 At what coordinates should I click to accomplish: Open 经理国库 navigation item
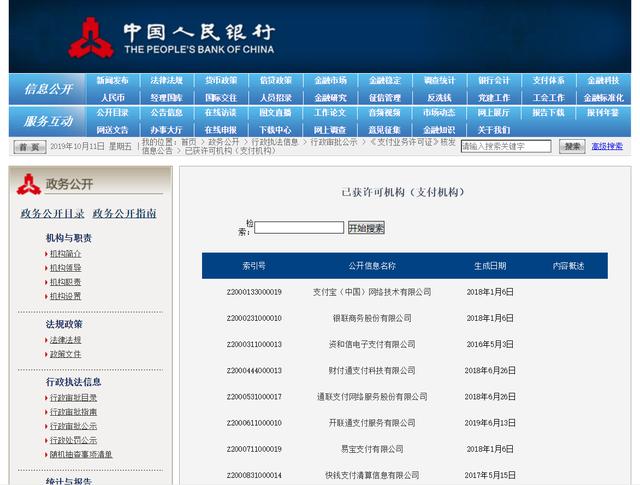click(167, 98)
